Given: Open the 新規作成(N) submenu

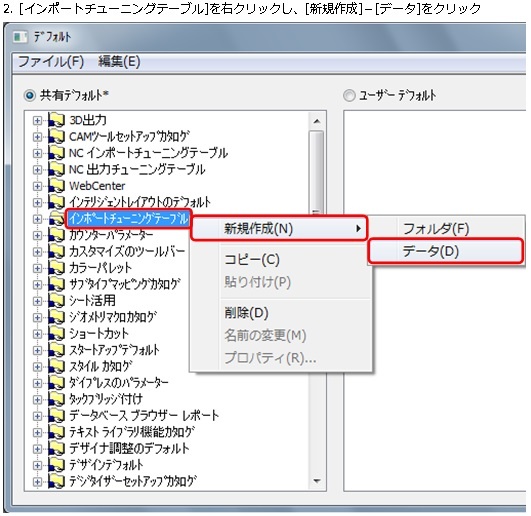Looking at the screenshot, I should pyautogui.click(x=279, y=229).
